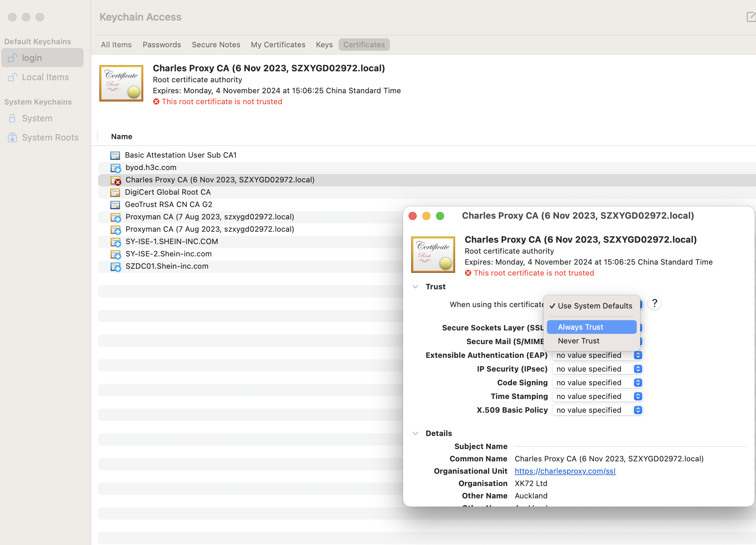This screenshot has width=756, height=545.
Task: Select the Use System Defaults option
Action: (x=595, y=306)
